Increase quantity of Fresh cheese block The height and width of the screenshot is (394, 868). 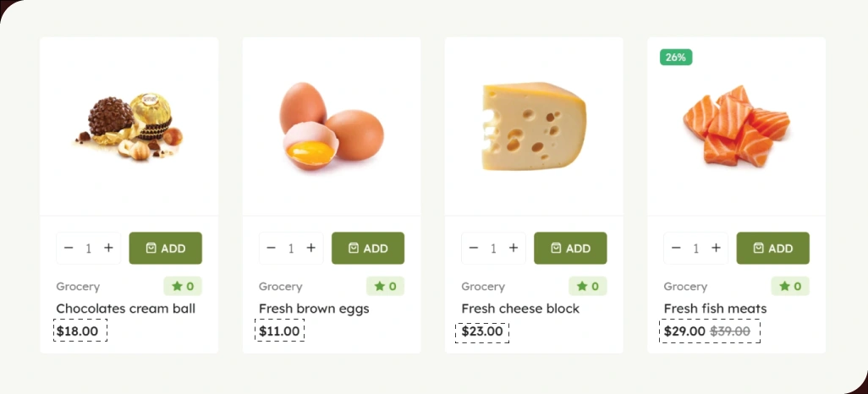click(x=514, y=248)
